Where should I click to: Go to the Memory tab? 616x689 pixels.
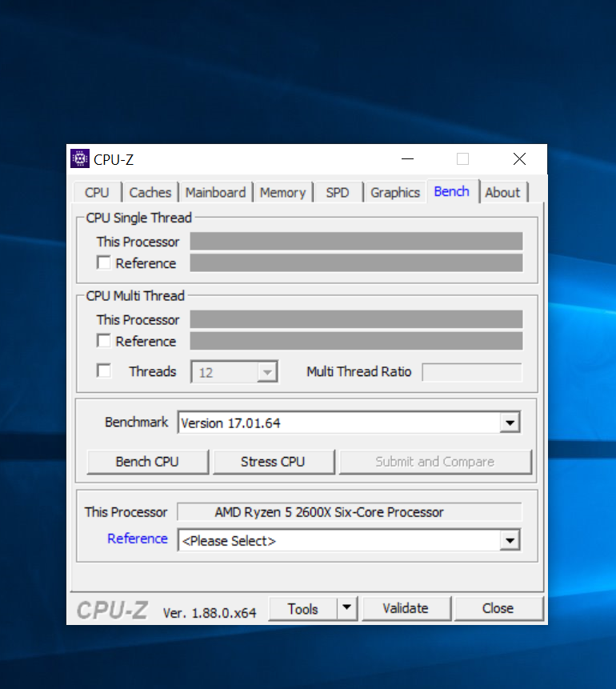(x=282, y=193)
